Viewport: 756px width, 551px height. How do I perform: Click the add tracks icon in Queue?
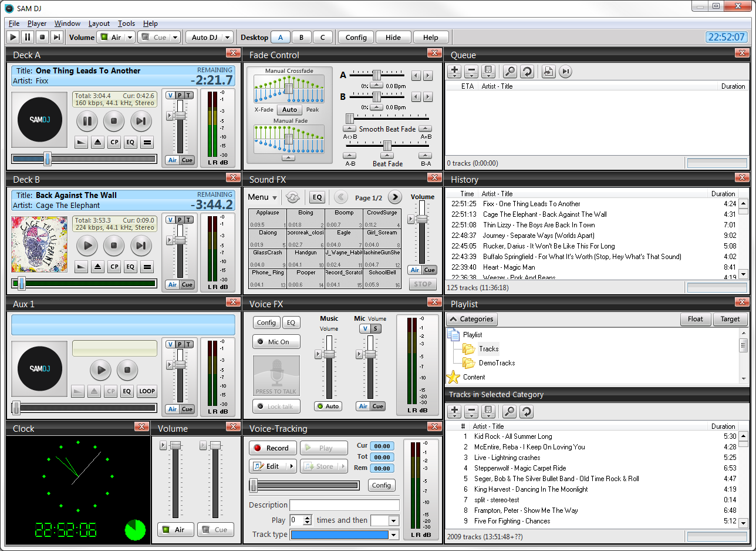tap(454, 72)
